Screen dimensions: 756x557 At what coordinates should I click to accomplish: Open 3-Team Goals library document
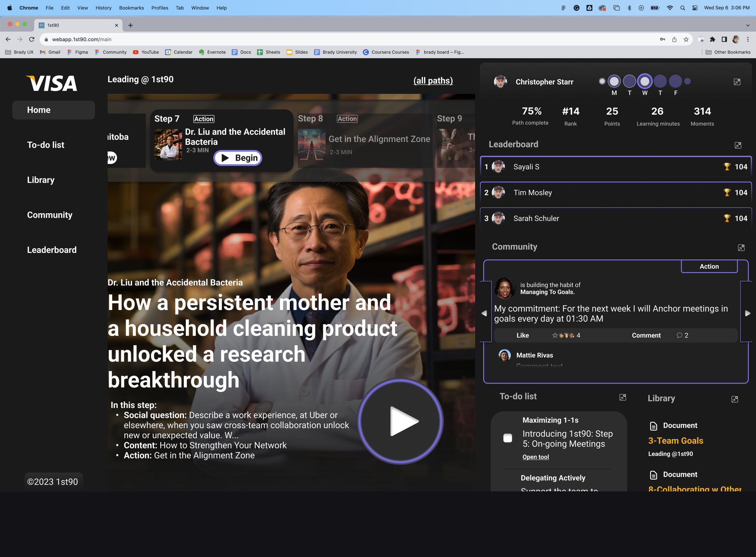point(675,441)
